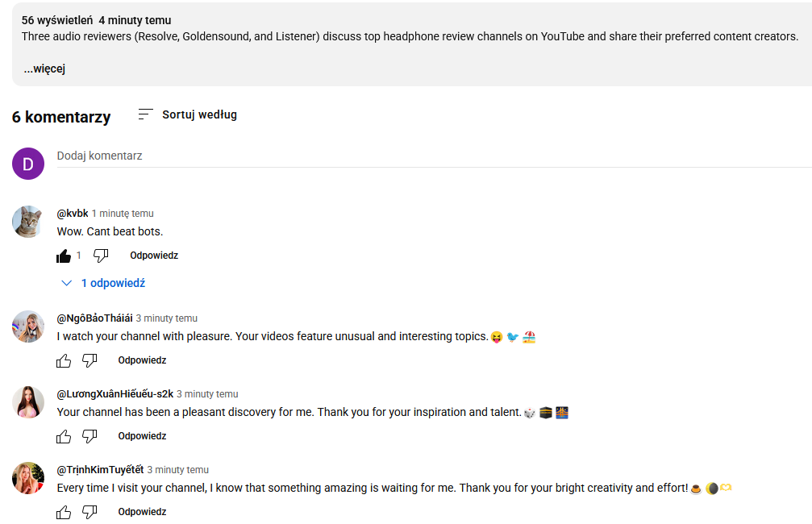Open the @NgôBảoTháiái channel username link
812x524 pixels.
(94, 318)
